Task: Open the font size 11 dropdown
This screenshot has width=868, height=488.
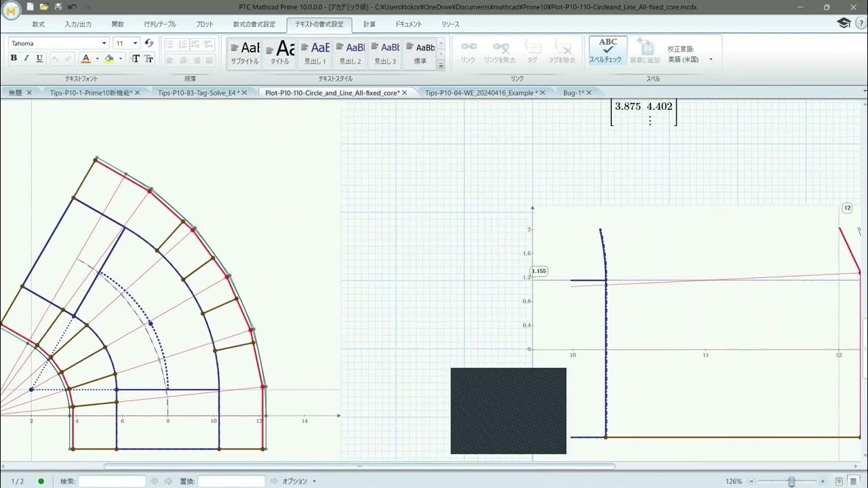Action: (x=136, y=43)
